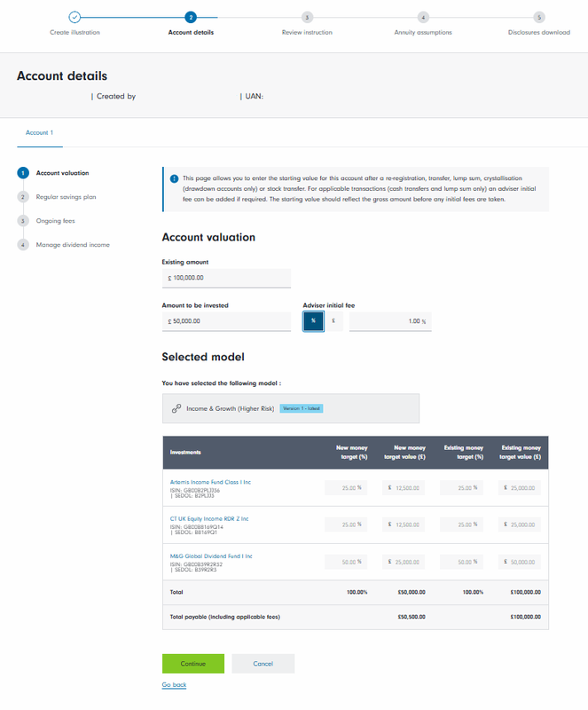Click the Cancel button
Screen dimensions: 588x710
pyautogui.click(x=263, y=663)
